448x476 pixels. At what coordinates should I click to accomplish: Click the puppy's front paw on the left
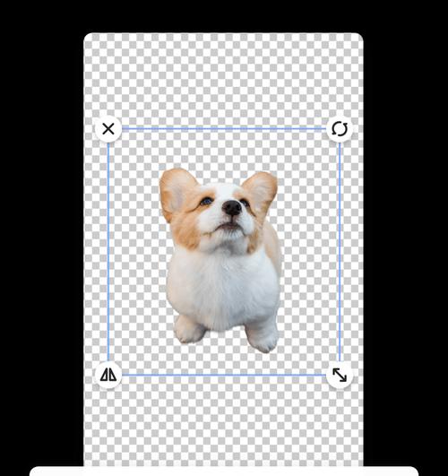click(x=190, y=329)
